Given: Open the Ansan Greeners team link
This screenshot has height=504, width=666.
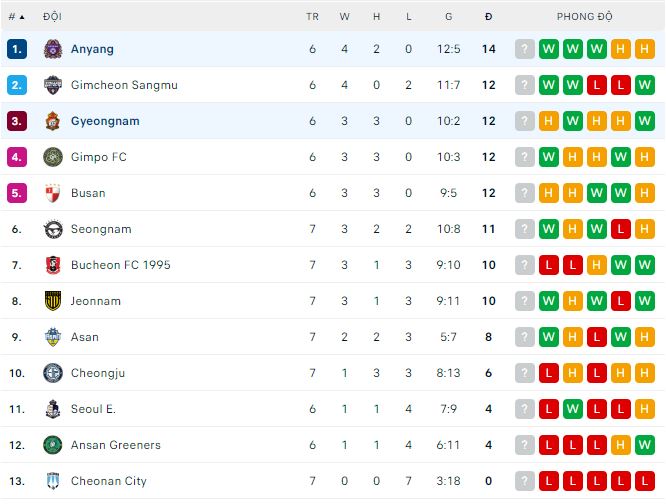Looking at the screenshot, I should (x=115, y=445).
